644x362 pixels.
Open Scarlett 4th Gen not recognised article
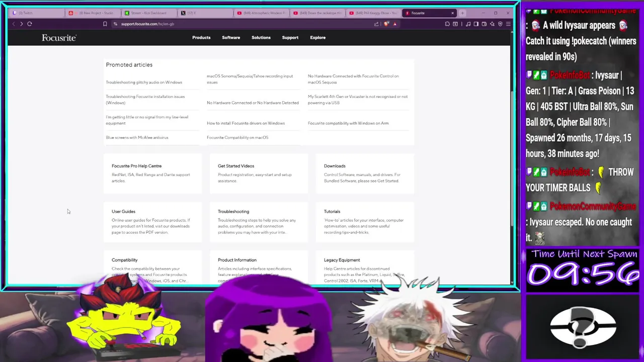(358, 100)
